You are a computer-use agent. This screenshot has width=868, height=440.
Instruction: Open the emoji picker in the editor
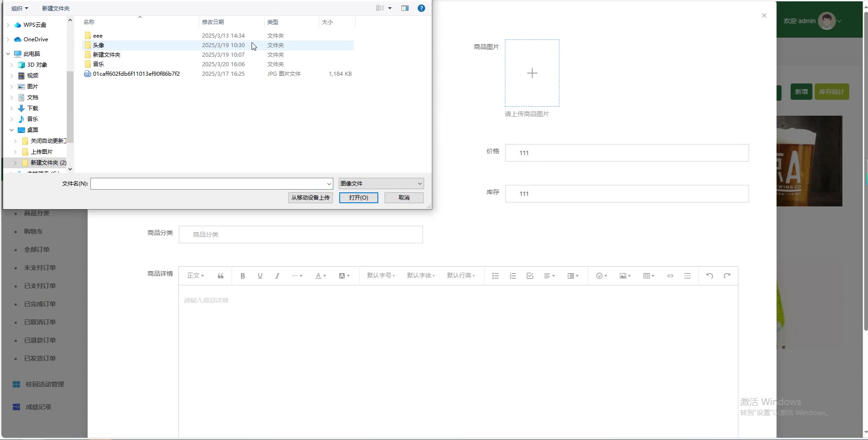pos(602,276)
